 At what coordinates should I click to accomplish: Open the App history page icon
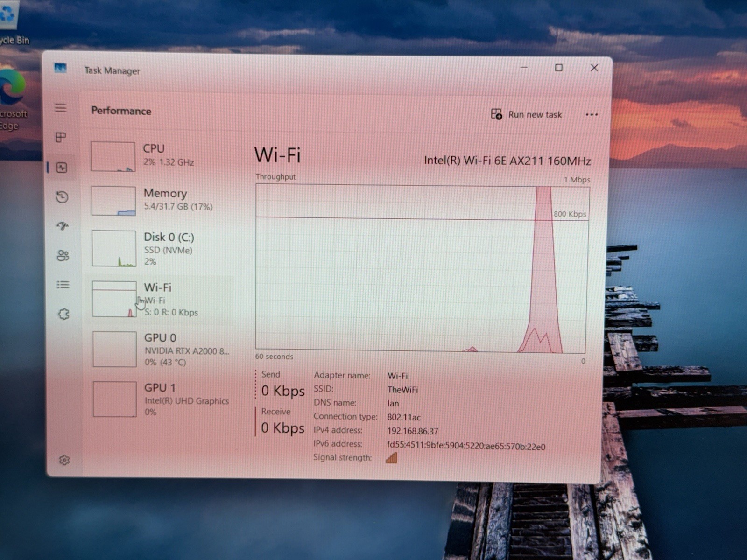(x=62, y=197)
